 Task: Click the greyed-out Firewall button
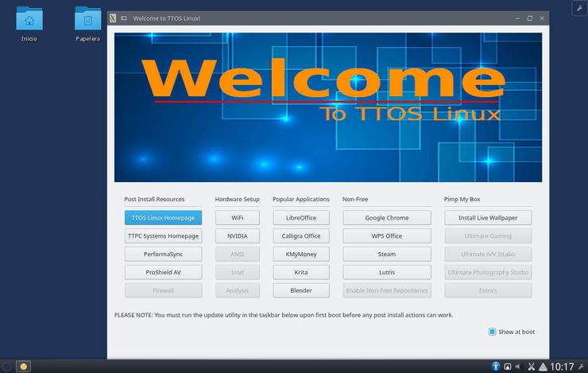163,290
